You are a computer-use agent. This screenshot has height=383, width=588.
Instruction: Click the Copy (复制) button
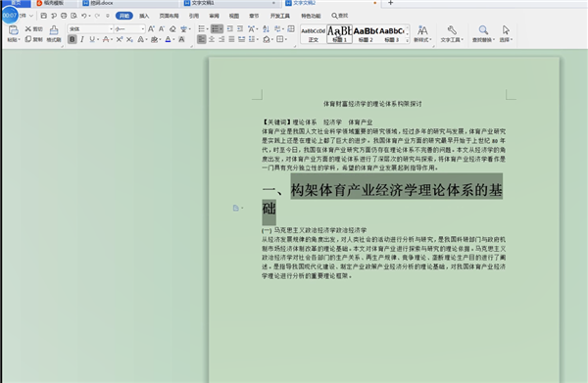click(33, 39)
